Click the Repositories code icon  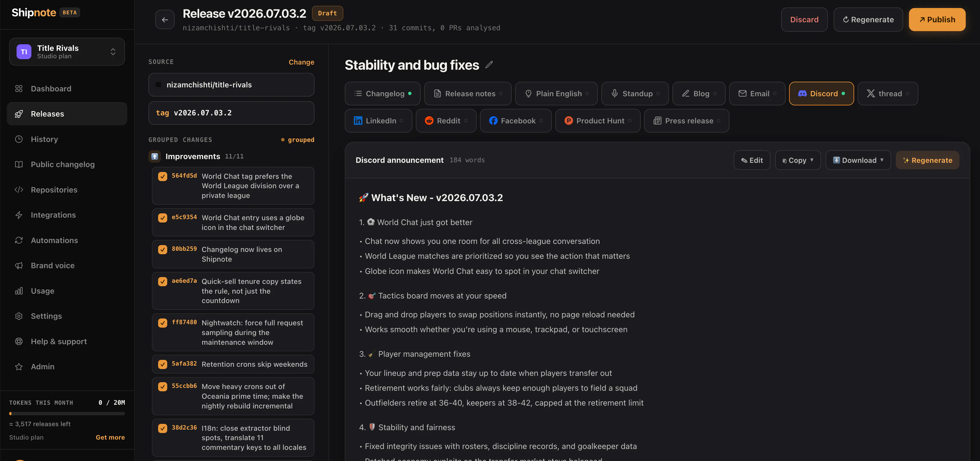19,190
